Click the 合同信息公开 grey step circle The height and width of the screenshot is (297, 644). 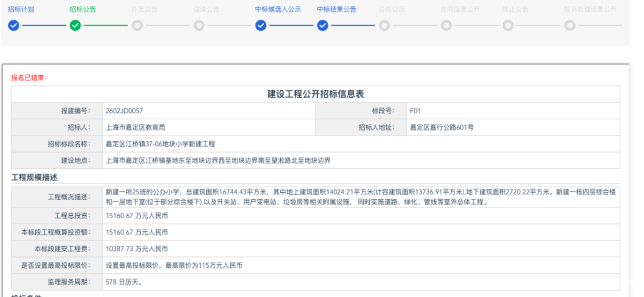(446, 25)
